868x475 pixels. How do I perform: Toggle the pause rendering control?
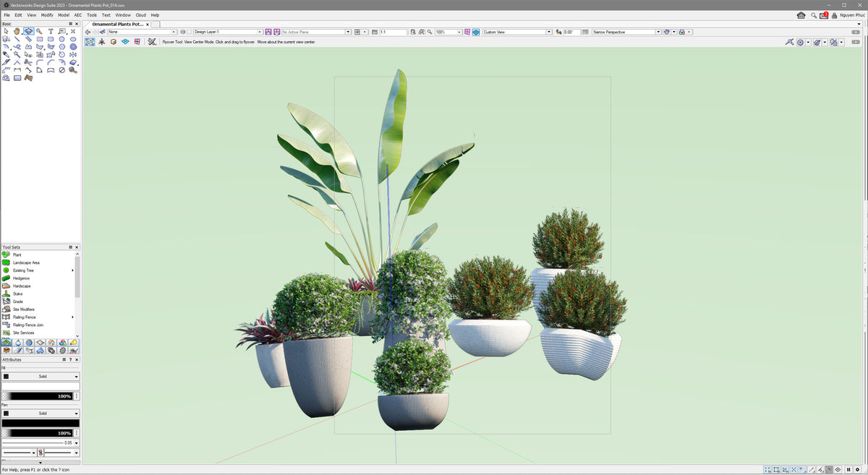[x=848, y=469]
